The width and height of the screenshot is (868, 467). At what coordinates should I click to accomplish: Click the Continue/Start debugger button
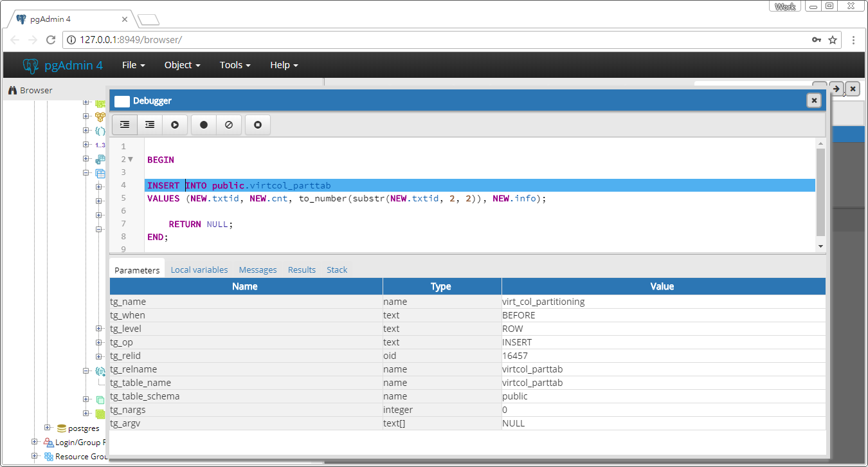click(175, 125)
